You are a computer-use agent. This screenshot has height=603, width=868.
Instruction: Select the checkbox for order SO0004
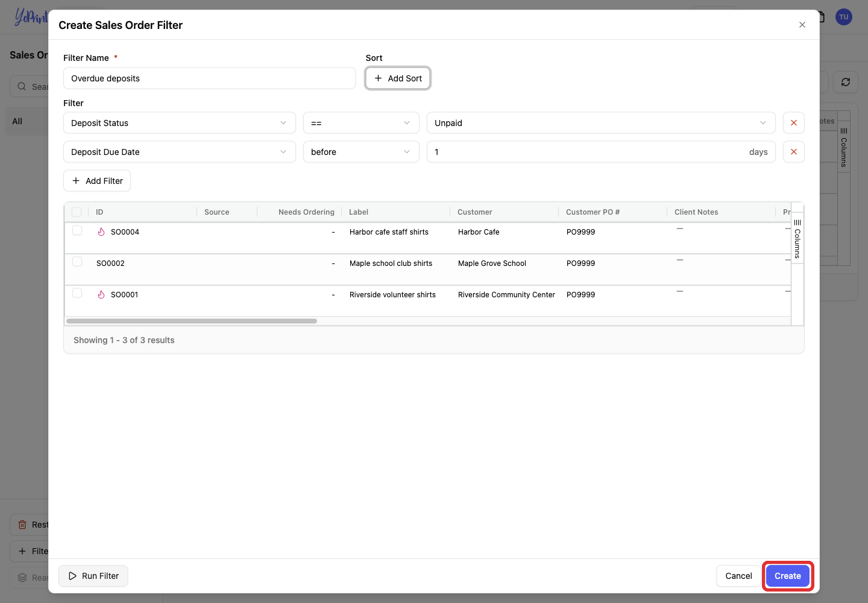tap(77, 230)
